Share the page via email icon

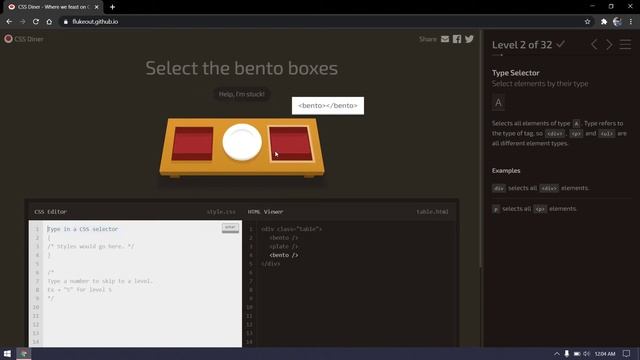click(x=445, y=39)
